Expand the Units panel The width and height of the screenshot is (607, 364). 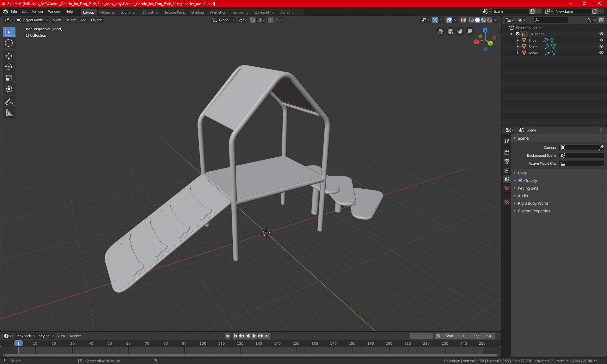[522, 173]
